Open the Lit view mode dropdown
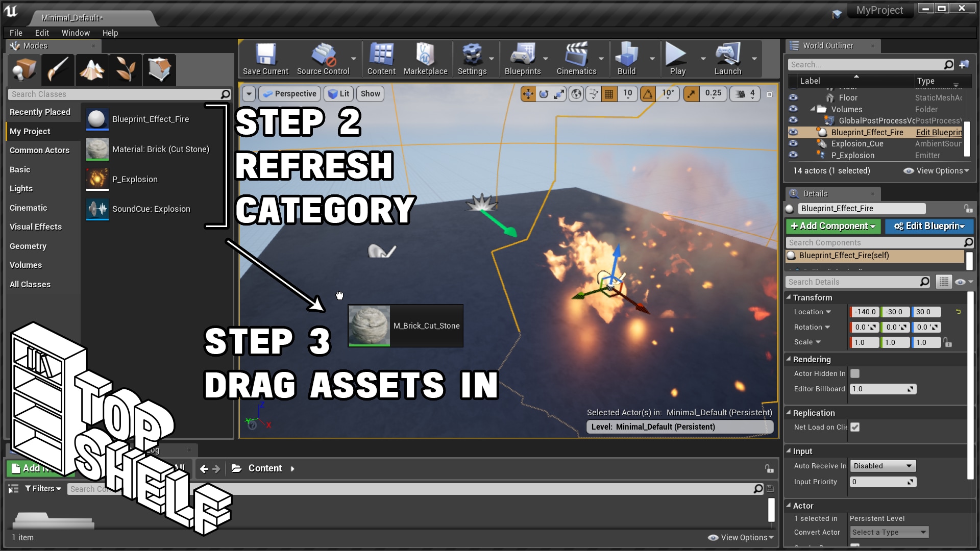980x551 pixels. click(338, 94)
